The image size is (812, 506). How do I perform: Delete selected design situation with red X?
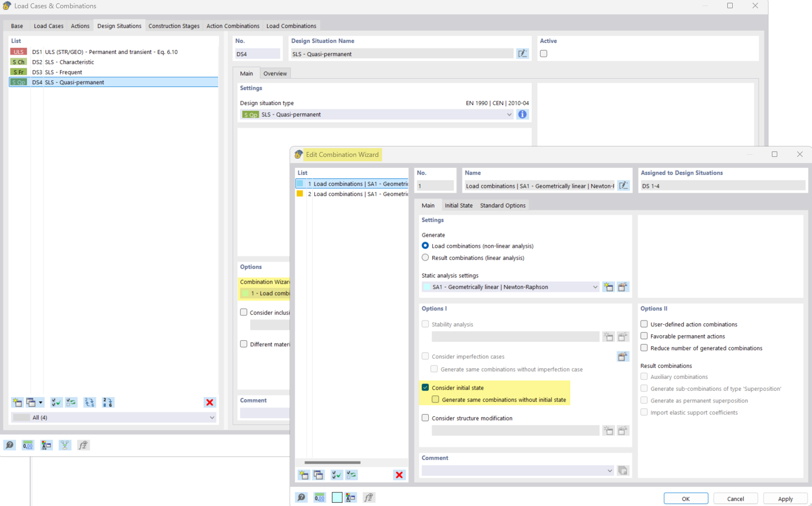[210, 402]
